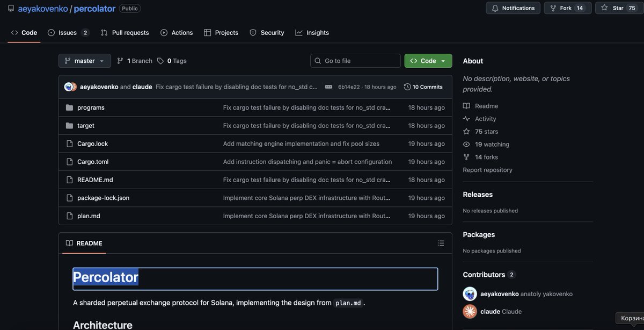View the 14 forks link
The width and height of the screenshot is (644, 330).
[481, 157]
